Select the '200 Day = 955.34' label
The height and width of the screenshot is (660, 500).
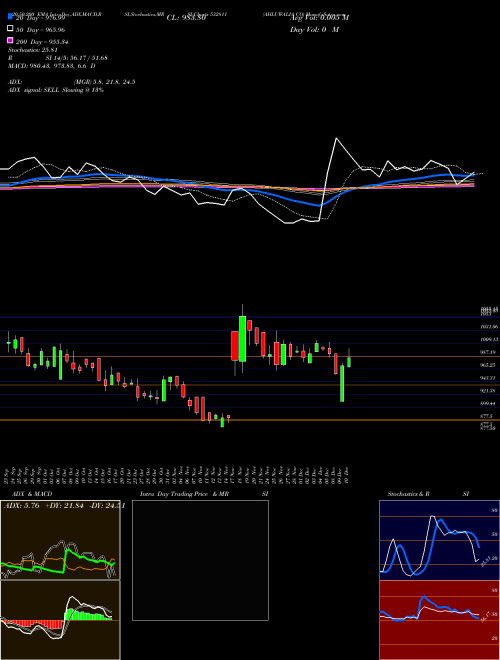pos(42,42)
